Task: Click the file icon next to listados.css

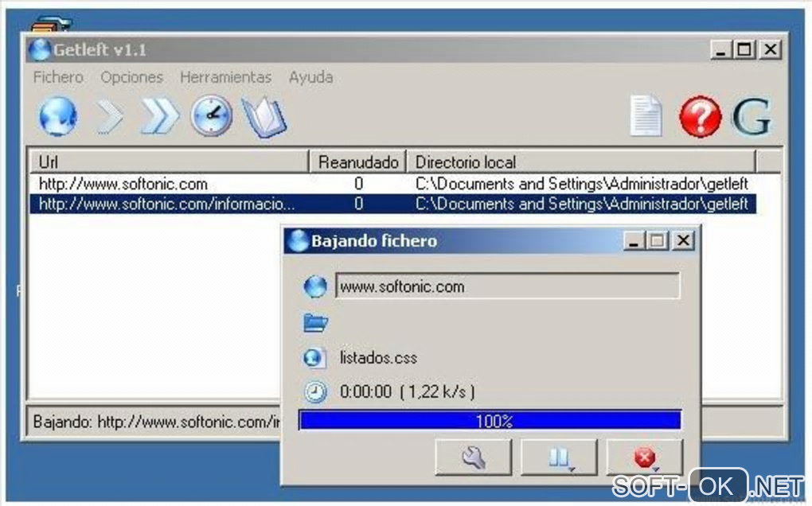Action: pyautogui.click(x=314, y=357)
